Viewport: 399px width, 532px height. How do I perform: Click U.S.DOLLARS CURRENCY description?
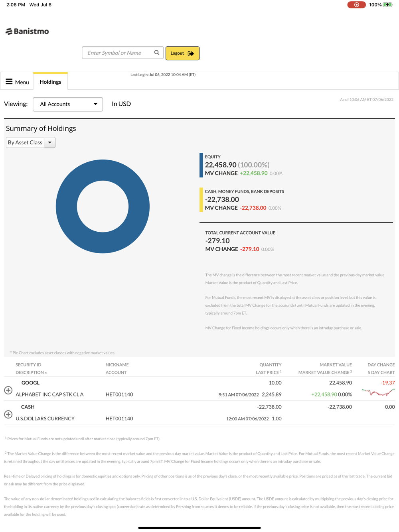point(45,418)
